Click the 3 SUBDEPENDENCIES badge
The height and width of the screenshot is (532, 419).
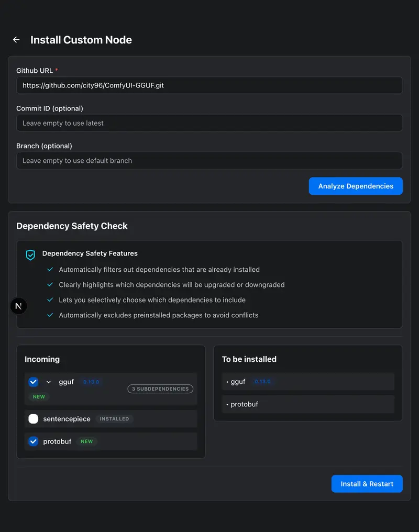click(x=160, y=389)
